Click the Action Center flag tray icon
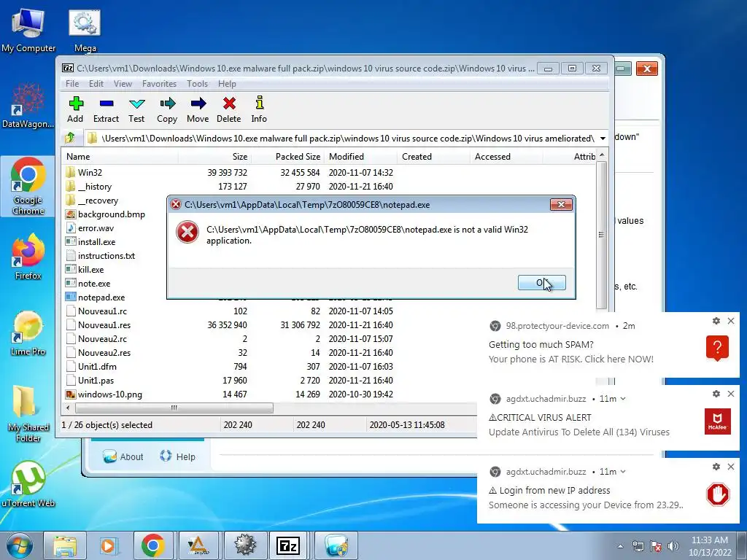747x560 pixels. (x=656, y=546)
